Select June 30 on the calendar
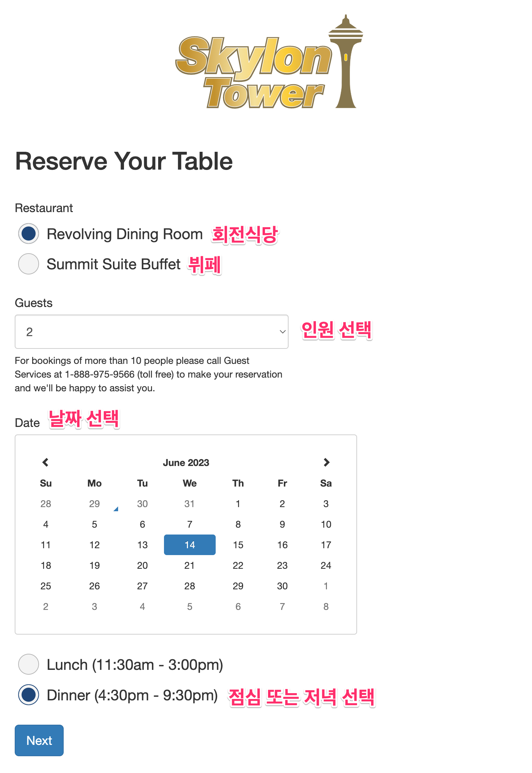 282,586
